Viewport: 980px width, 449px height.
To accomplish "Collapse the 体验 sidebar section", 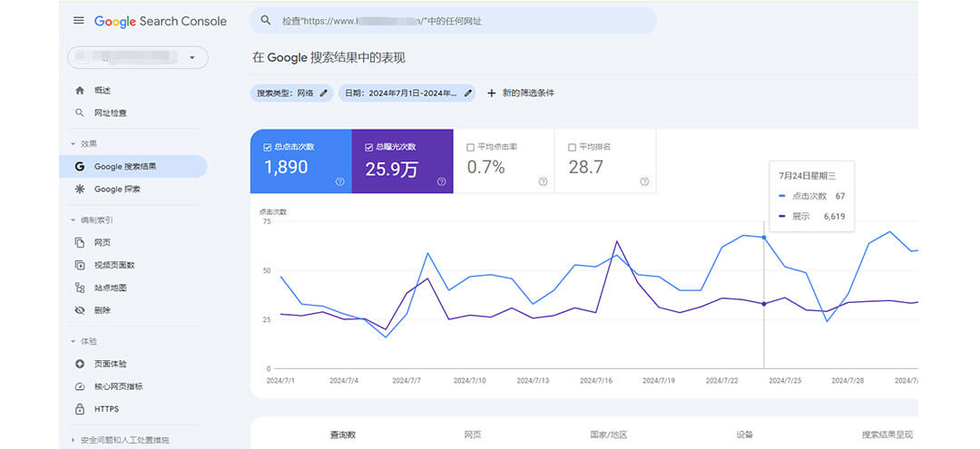I will click(83, 341).
